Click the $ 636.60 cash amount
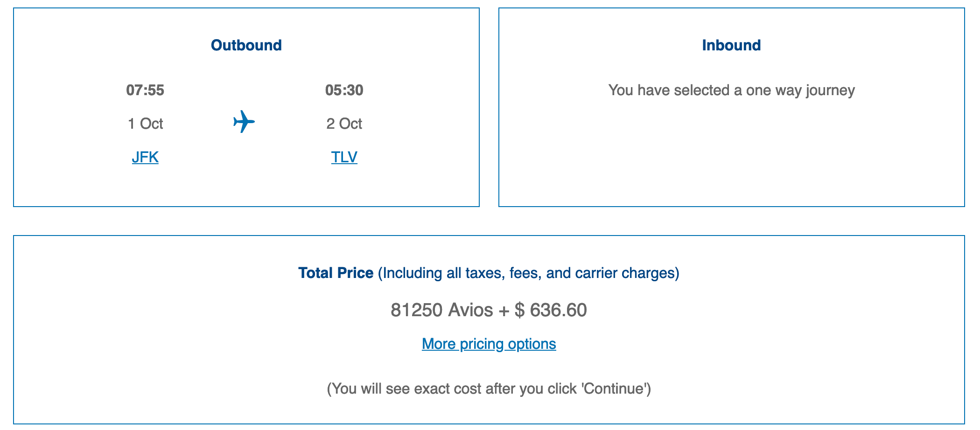The height and width of the screenshot is (430, 980). [551, 310]
